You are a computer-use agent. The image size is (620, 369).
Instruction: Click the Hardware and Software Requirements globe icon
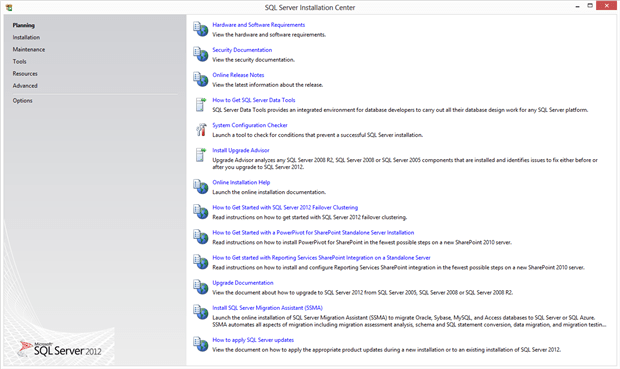pyautogui.click(x=200, y=29)
